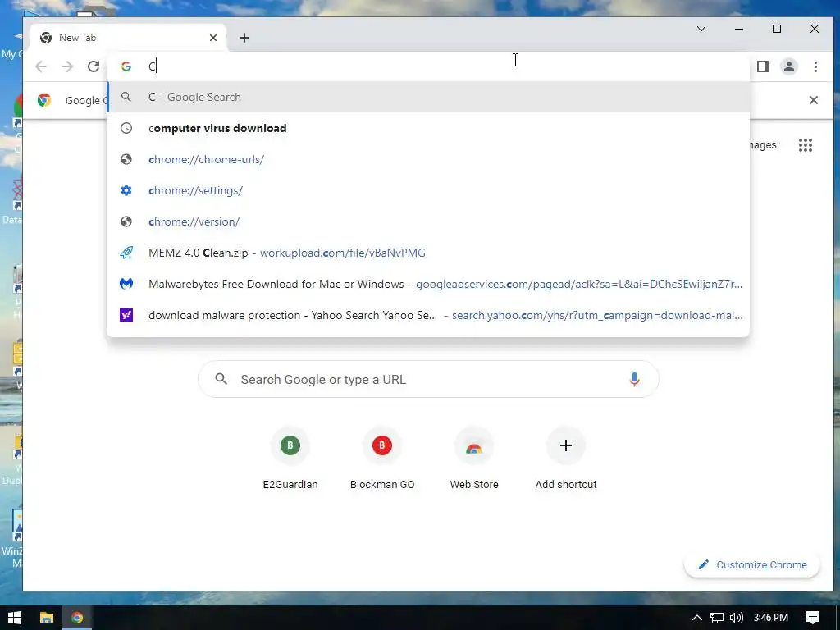Show hidden tray icons chevron
The height and width of the screenshot is (630, 840).
[x=697, y=618]
